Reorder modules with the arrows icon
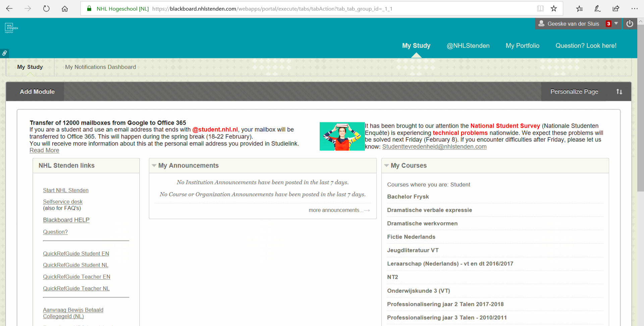Viewport: 644px width, 326px height. pyautogui.click(x=619, y=91)
